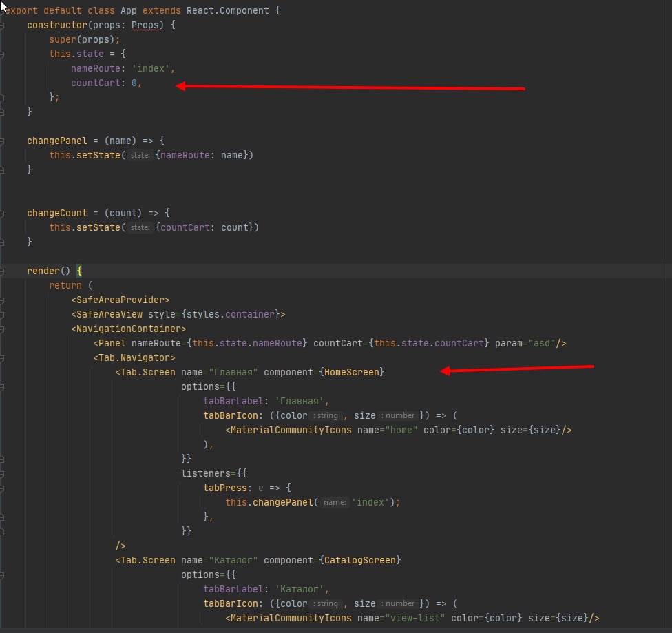Image resolution: width=672 pixels, height=633 pixels.
Task: Click '<Tab.Screen' on the Каталог line
Action: click(145, 560)
